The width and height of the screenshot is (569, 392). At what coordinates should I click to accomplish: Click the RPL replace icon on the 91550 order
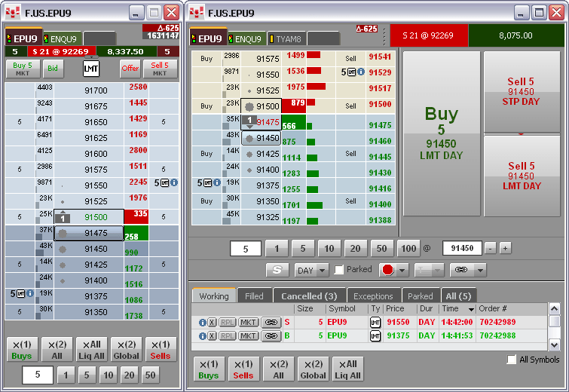227,323
